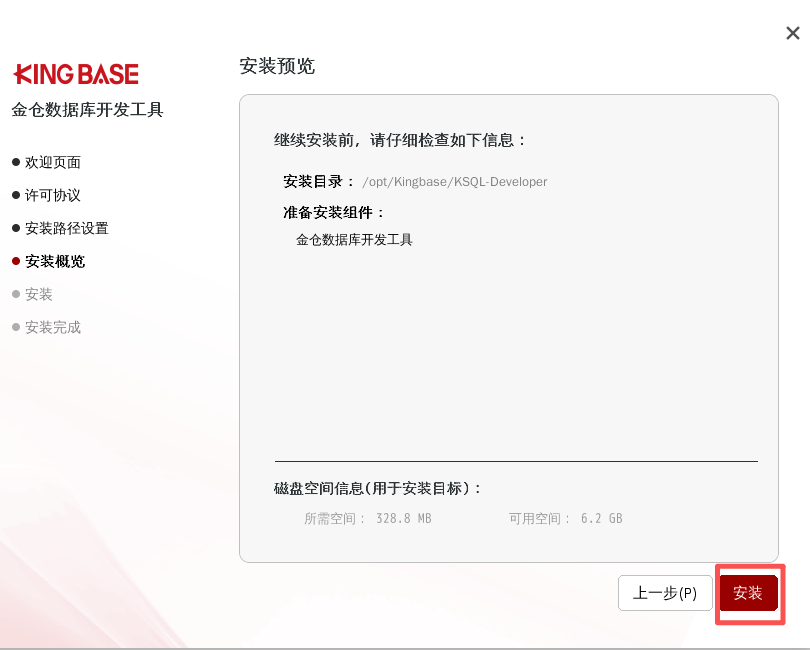
Task: Click the /opt/Kingbase/KSQL-Developer path text
Action: [455, 182]
